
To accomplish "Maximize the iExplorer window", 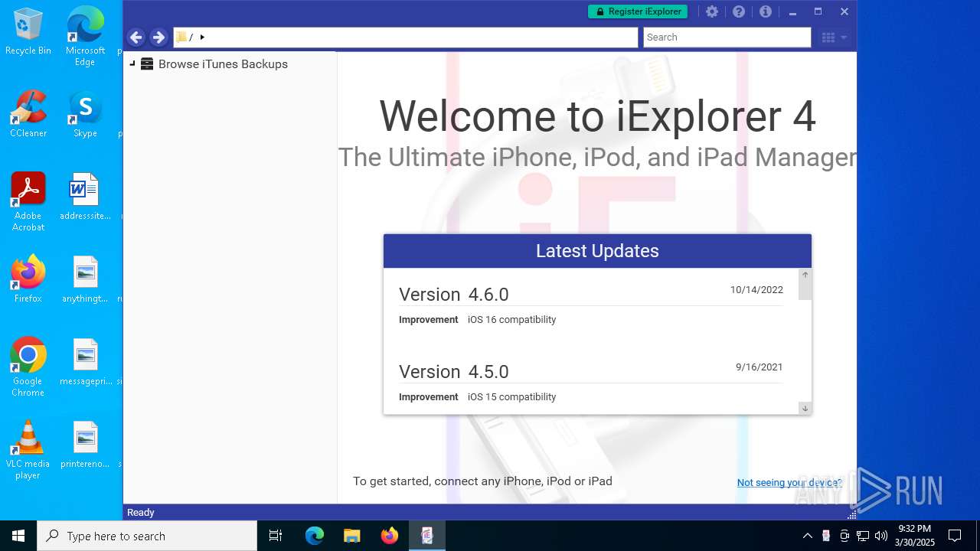I will coord(818,11).
